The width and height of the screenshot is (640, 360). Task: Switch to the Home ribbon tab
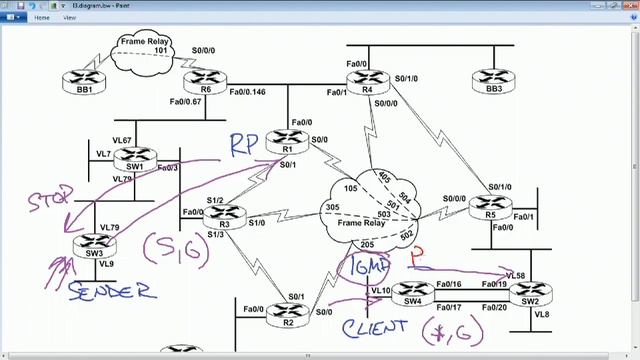pos(42,18)
